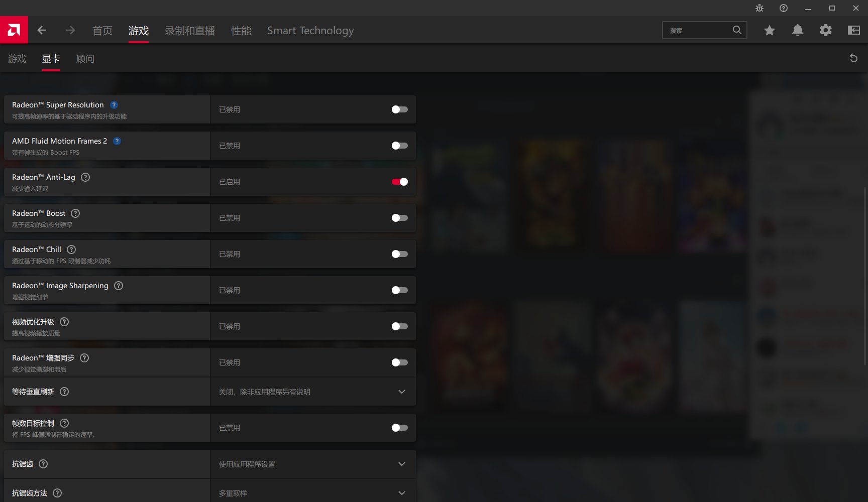Open help for 抗锯齿
The width and height of the screenshot is (868, 502).
(43, 464)
